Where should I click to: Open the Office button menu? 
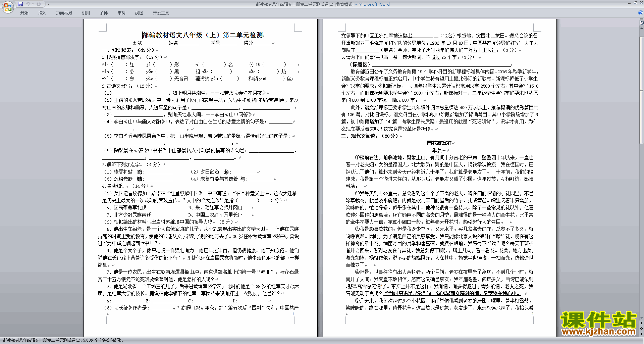click(x=7, y=7)
